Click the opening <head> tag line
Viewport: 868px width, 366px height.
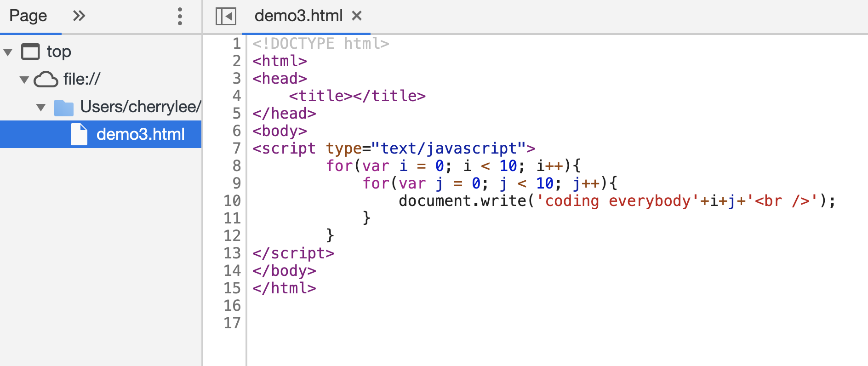click(x=280, y=78)
